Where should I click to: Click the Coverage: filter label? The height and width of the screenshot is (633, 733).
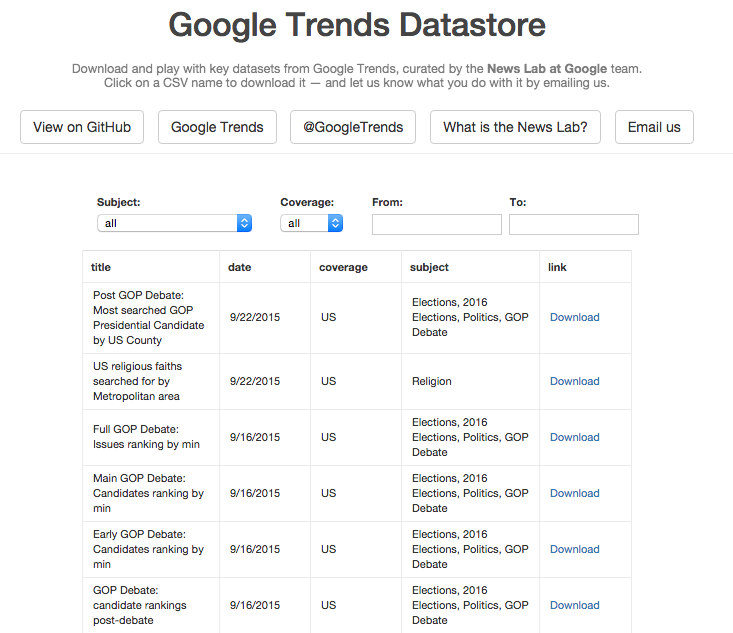point(307,202)
